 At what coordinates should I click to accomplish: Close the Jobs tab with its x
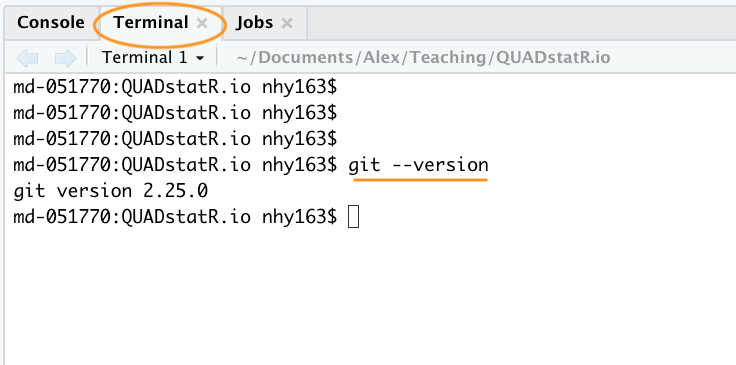pyautogui.click(x=287, y=23)
